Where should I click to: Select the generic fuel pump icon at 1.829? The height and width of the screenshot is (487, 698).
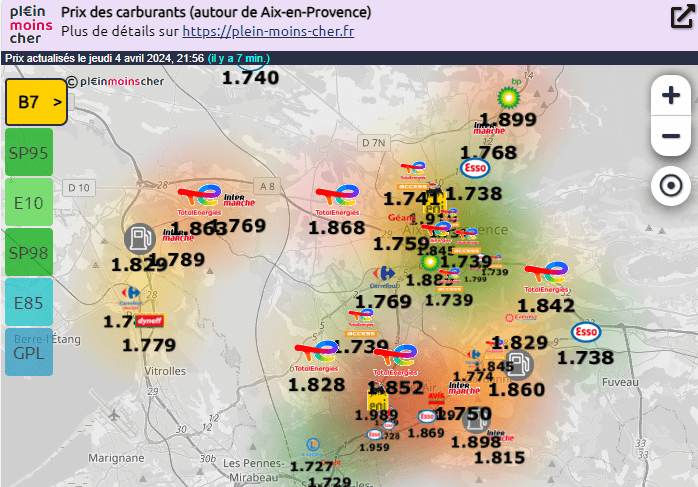coord(139,238)
